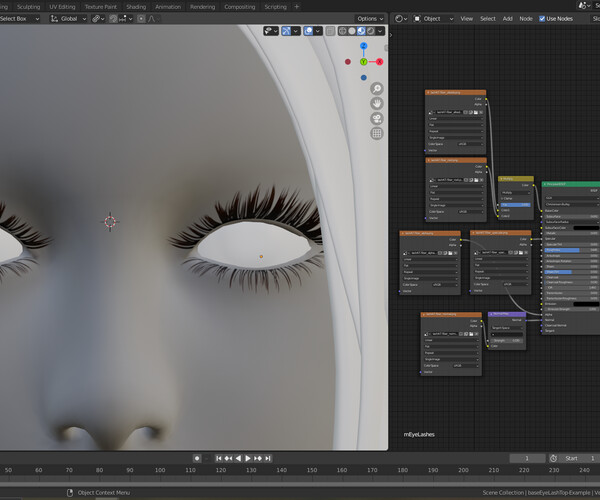Switch to the Texture Paint workspace tab
Image resolution: width=600 pixels, height=500 pixels.
coord(101,7)
